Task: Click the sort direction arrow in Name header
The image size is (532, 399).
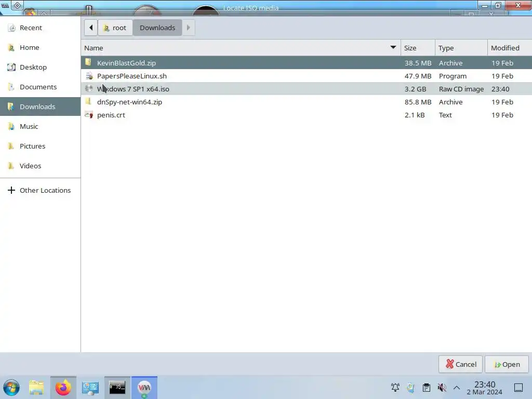Action: [393, 47]
